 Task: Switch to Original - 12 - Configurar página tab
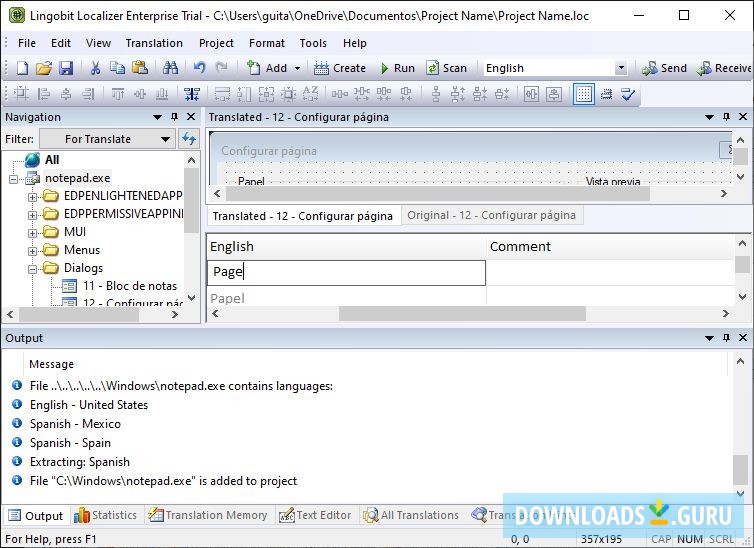point(491,215)
